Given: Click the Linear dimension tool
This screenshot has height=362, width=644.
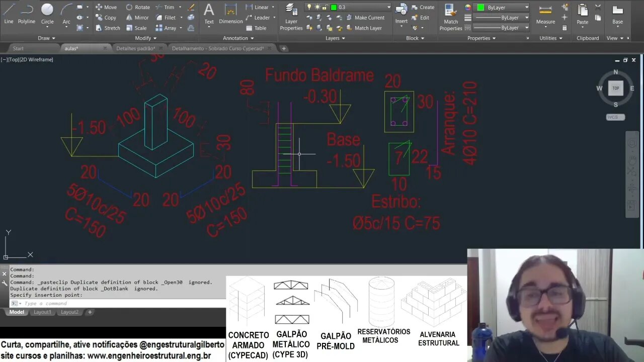Looking at the screenshot, I should (x=257, y=7).
